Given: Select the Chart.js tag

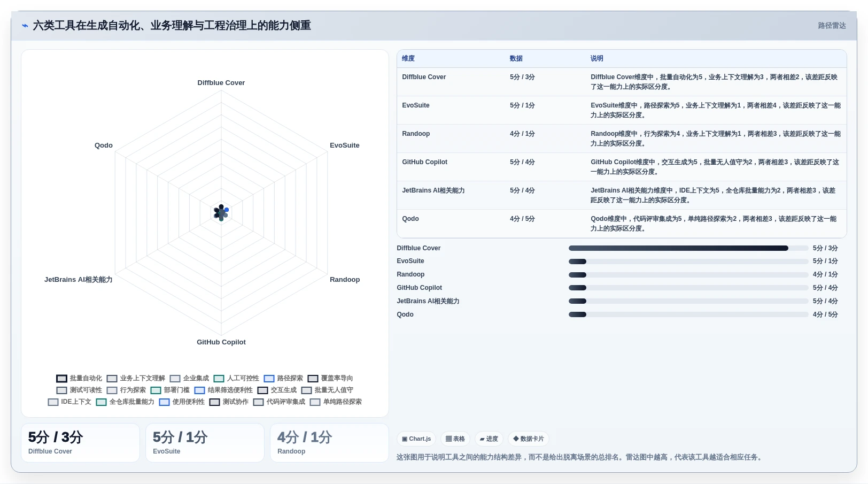Looking at the screenshot, I should pyautogui.click(x=416, y=439).
